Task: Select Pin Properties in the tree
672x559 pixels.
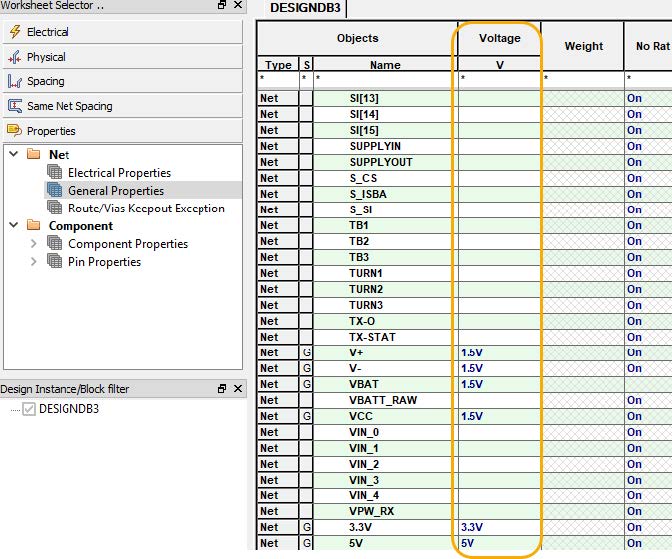Action: click(104, 262)
